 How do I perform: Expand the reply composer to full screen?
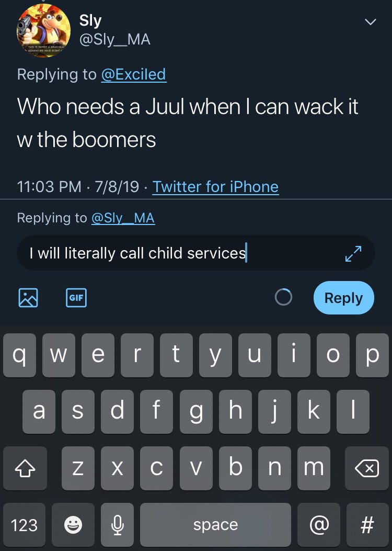pos(353,254)
